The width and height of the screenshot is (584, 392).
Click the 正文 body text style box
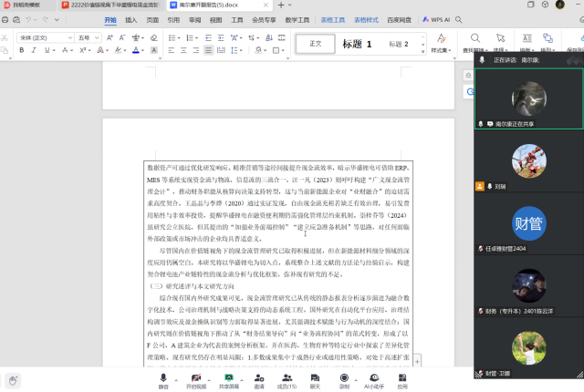coord(316,44)
